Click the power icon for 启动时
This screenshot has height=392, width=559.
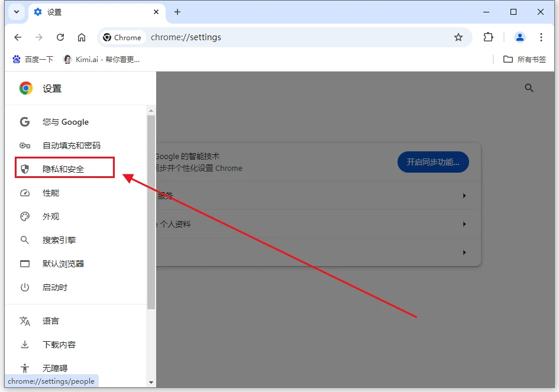[x=25, y=287]
